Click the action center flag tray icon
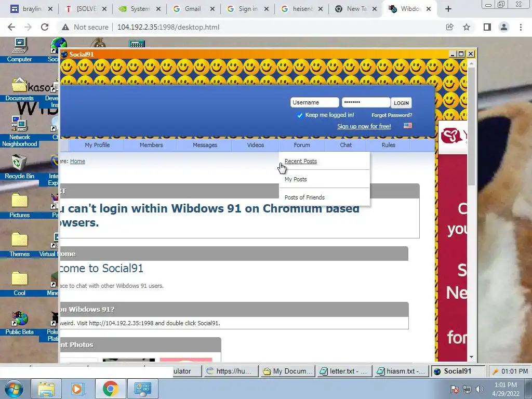Viewport: 532px width, 399px height. click(x=455, y=389)
